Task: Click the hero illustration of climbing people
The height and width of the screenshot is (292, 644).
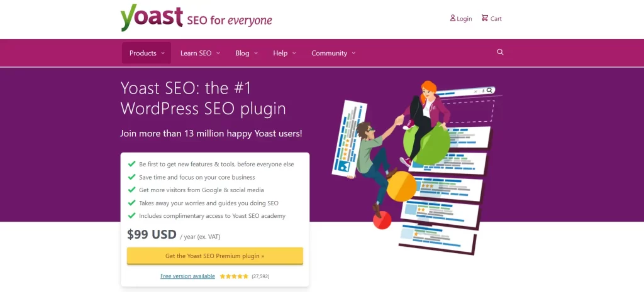Action: [417, 166]
